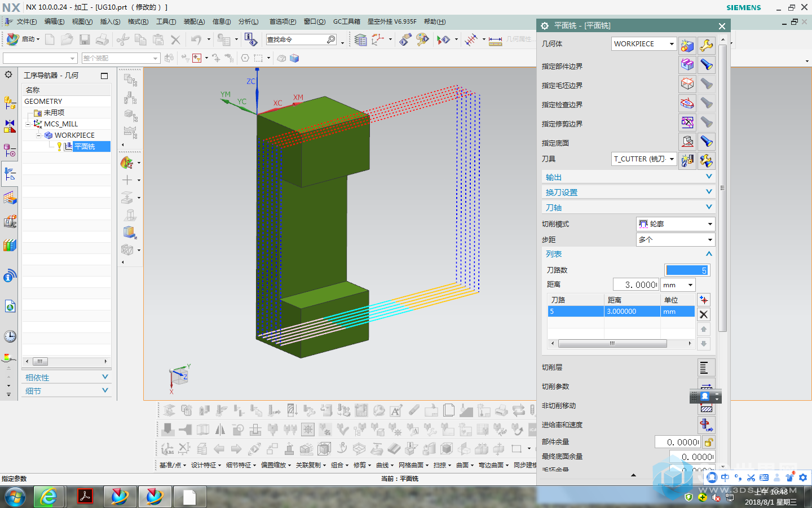Image resolution: width=812 pixels, height=508 pixels.
Task: Open Internet Explorer from the taskbar
Action: coord(48,497)
